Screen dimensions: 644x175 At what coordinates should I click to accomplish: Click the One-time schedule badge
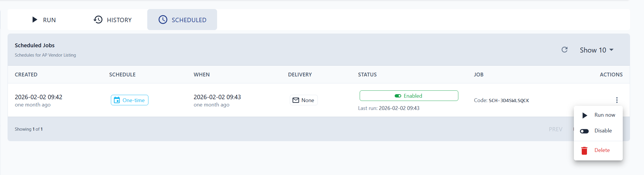tap(129, 100)
